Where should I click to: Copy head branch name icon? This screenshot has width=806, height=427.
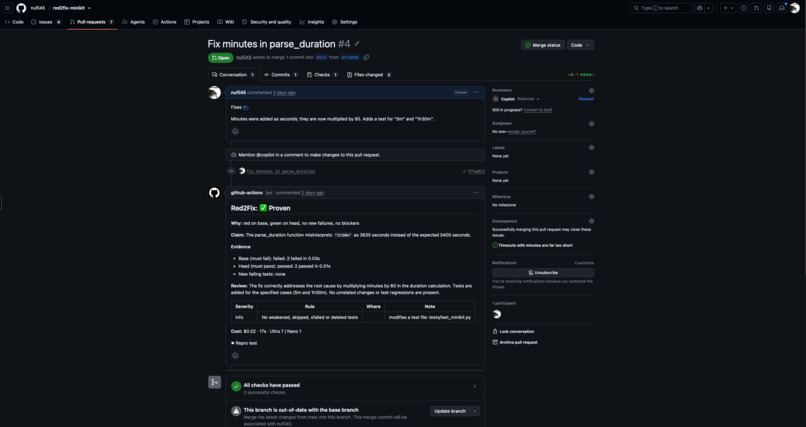coord(366,58)
